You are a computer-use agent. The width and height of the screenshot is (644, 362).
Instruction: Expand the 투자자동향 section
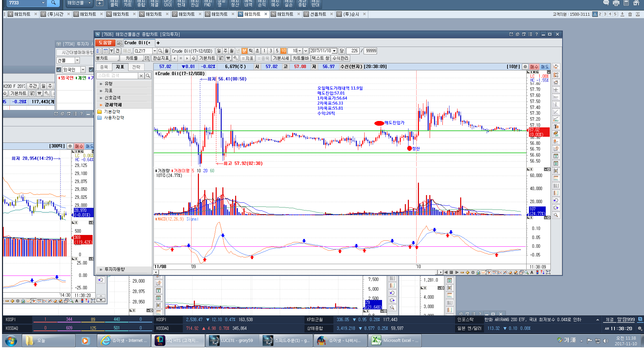tap(124, 269)
